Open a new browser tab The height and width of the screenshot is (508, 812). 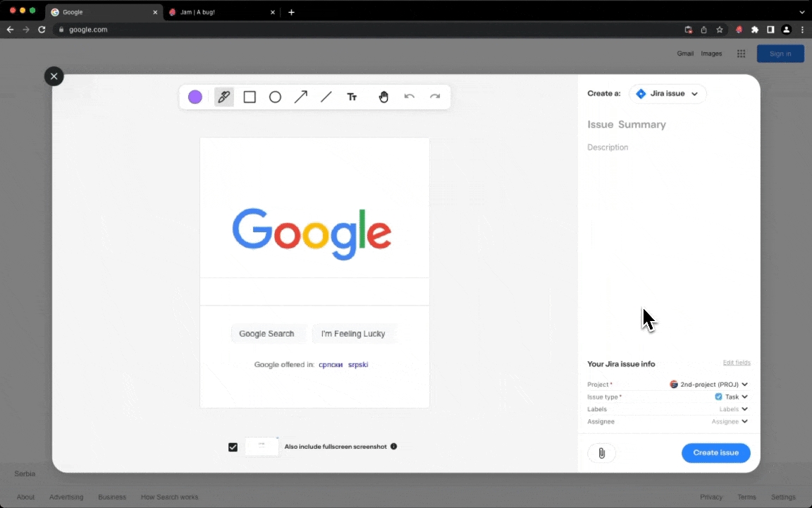pyautogui.click(x=291, y=12)
